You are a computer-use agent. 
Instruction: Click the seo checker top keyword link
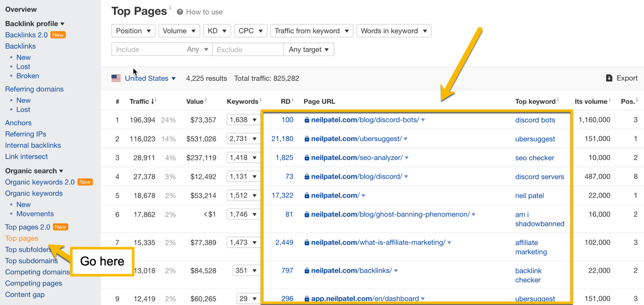click(x=535, y=158)
